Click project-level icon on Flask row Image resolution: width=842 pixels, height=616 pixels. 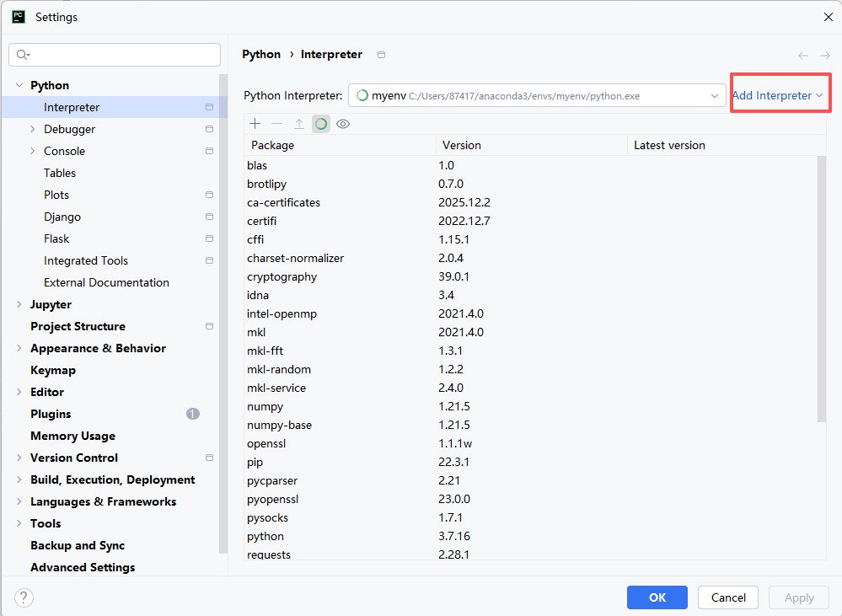pyautogui.click(x=209, y=238)
